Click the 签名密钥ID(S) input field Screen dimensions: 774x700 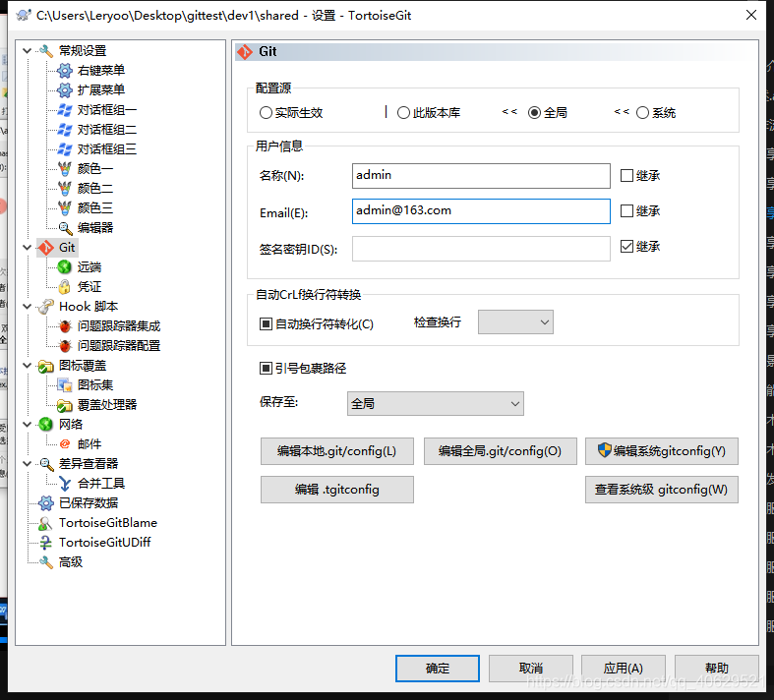[x=481, y=249]
